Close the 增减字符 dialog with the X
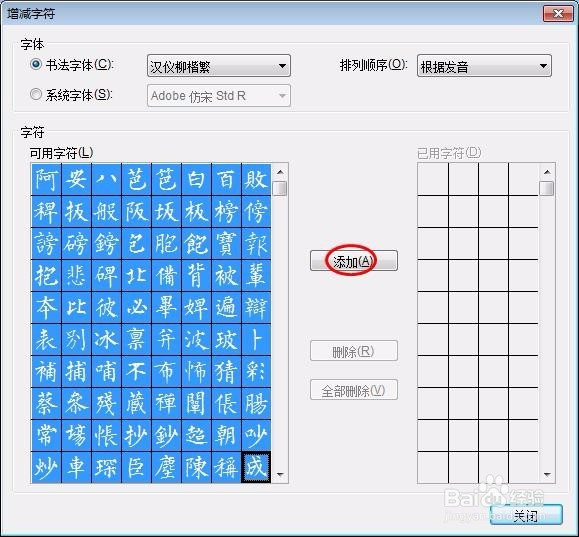Screen dimensions: 579x537 coord(558,14)
